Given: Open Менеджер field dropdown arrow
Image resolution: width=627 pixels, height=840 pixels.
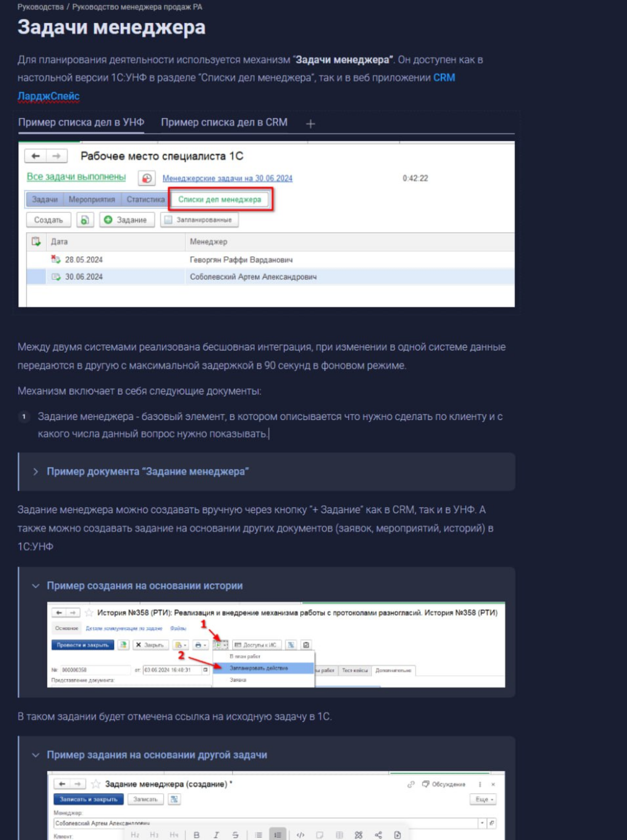Looking at the screenshot, I should tap(482, 823).
